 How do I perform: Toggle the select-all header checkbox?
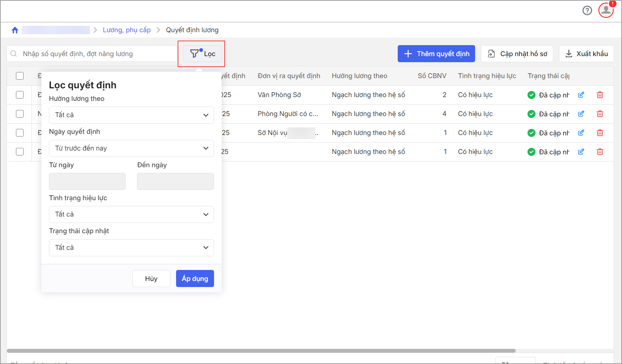point(20,76)
